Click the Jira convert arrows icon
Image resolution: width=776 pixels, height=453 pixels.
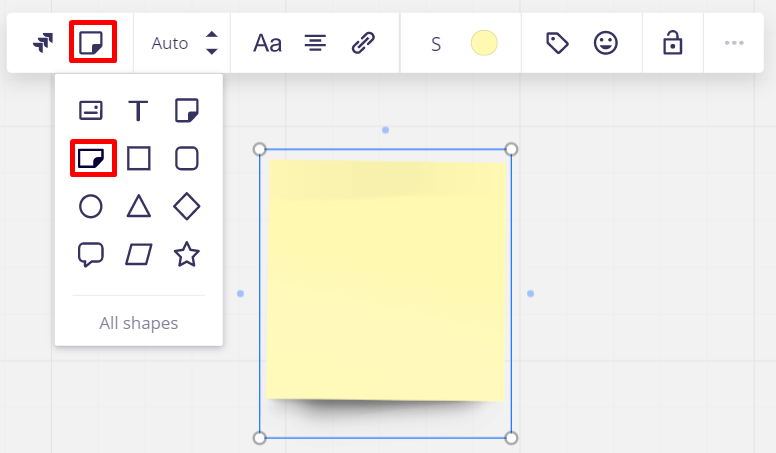click(42, 43)
